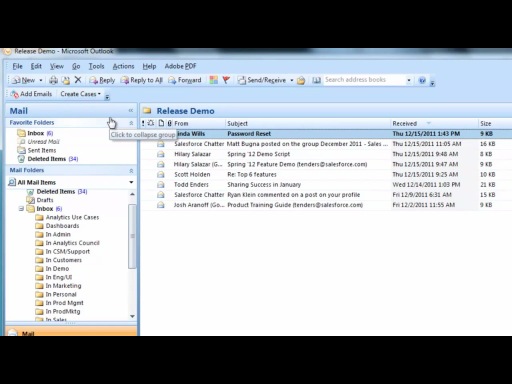Image resolution: width=512 pixels, height=384 pixels.
Task: Sort by the Received column header
Action: click(x=434, y=123)
